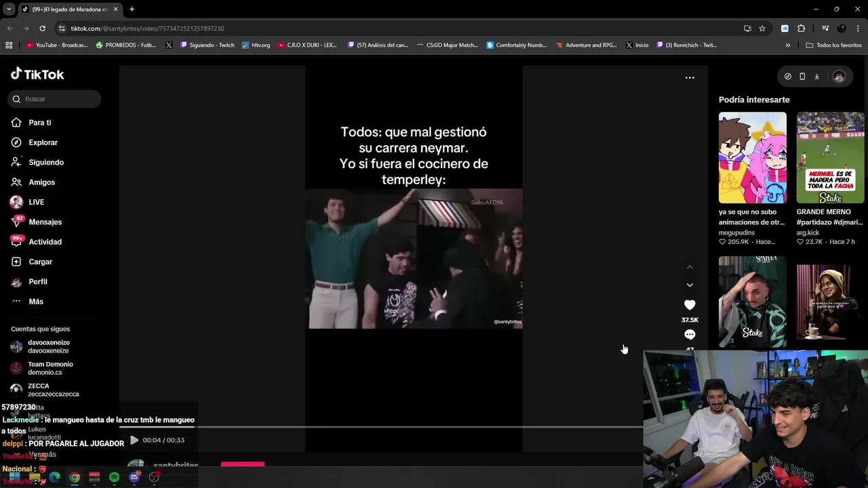The height and width of the screenshot is (488, 868).
Task: Open the megupudins author link
Action: [736, 232]
